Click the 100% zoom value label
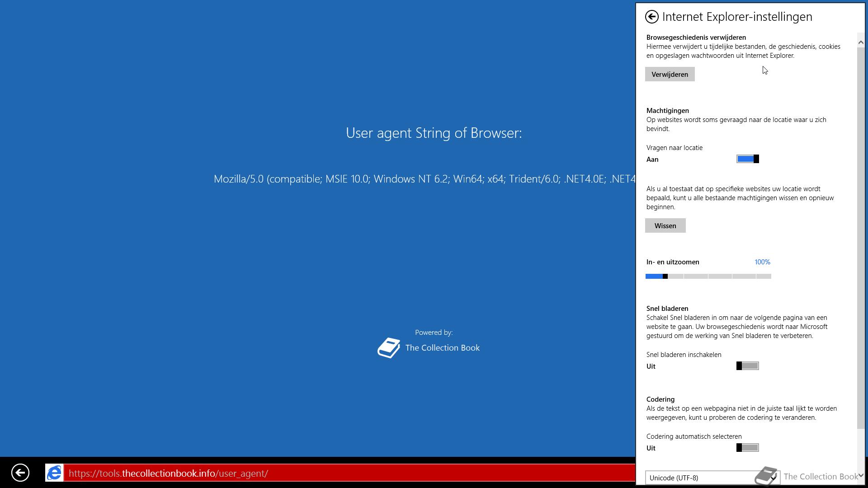This screenshot has width=868, height=488. pyautogui.click(x=762, y=262)
